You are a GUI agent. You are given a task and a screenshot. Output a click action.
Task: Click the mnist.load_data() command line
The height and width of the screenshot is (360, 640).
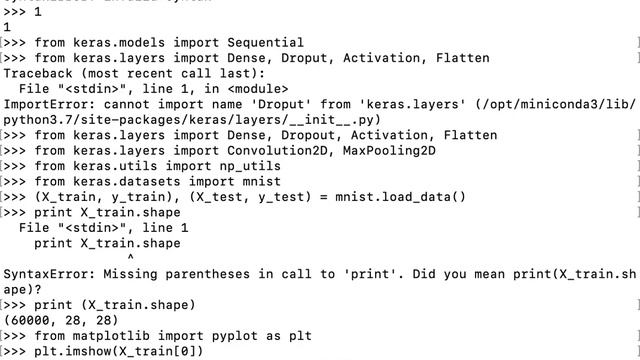(234, 197)
